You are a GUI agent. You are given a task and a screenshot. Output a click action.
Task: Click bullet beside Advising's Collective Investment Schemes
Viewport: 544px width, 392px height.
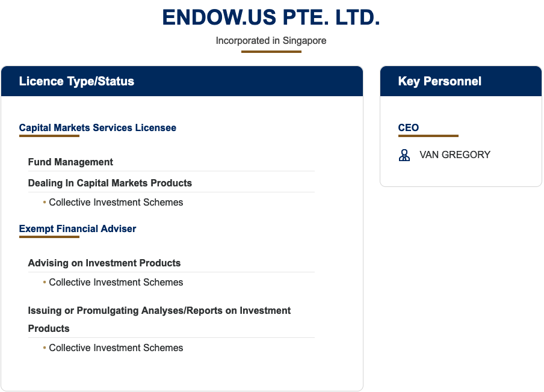click(x=45, y=282)
